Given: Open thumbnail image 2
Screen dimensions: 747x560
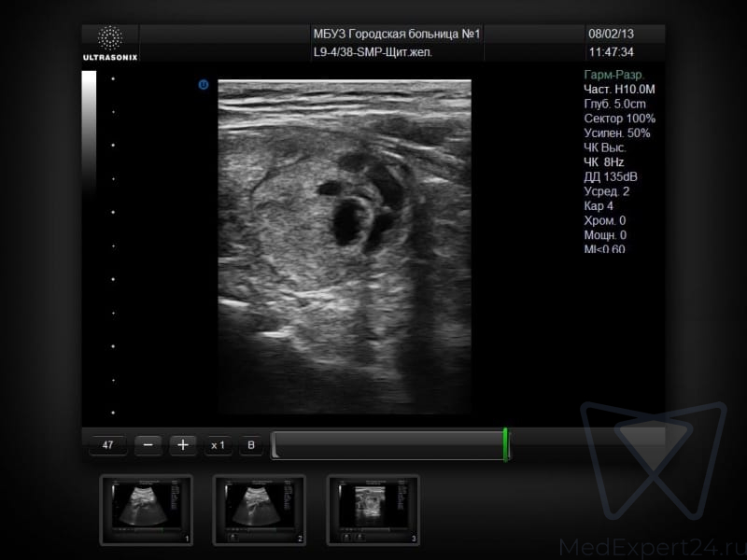Looking at the screenshot, I should click(x=260, y=510).
